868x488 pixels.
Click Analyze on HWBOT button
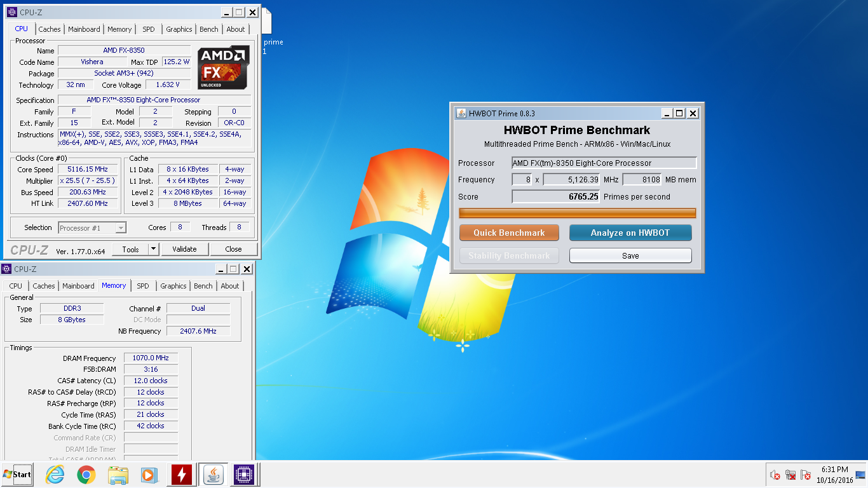coord(630,233)
